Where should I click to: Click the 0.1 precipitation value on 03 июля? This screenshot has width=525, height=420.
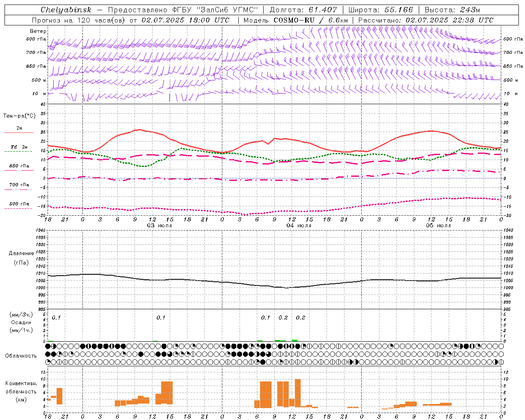coord(161,317)
